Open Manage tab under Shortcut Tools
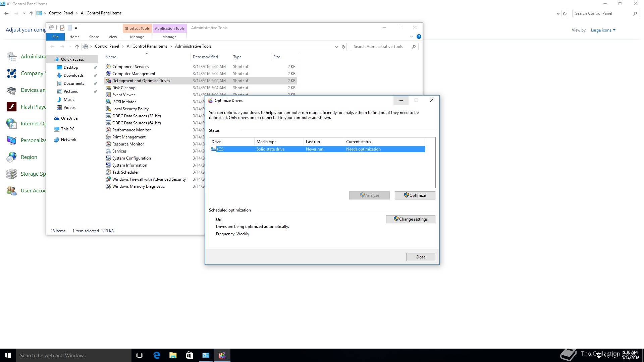The height and width of the screenshot is (362, 644). (x=137, y=37)
